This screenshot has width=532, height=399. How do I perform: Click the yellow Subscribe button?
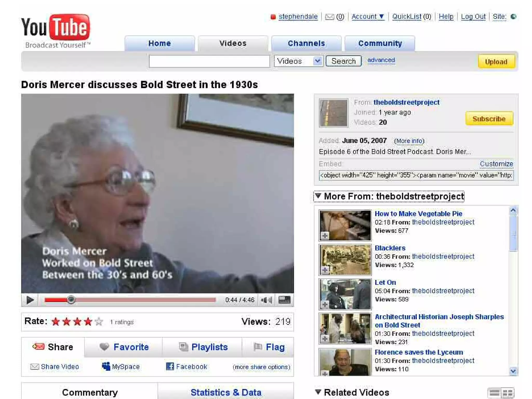coord(489,119)
